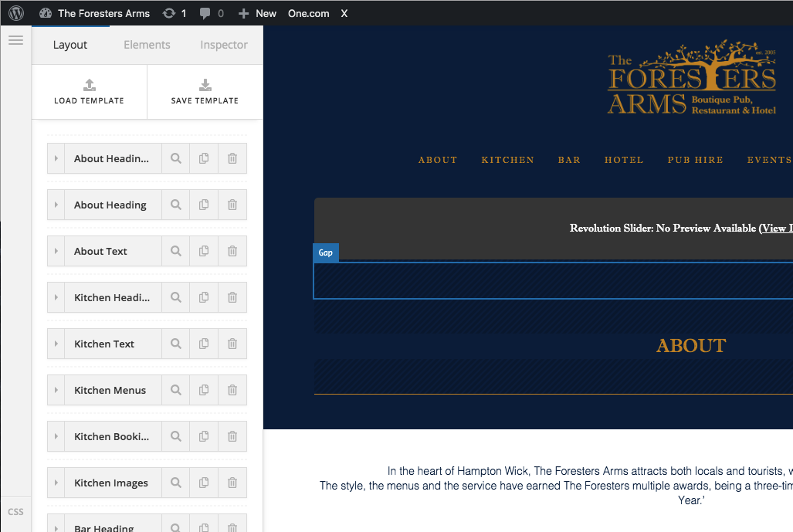Open the CSS editor button
Viewport: 793px width, 532px height.
(15, 512)
